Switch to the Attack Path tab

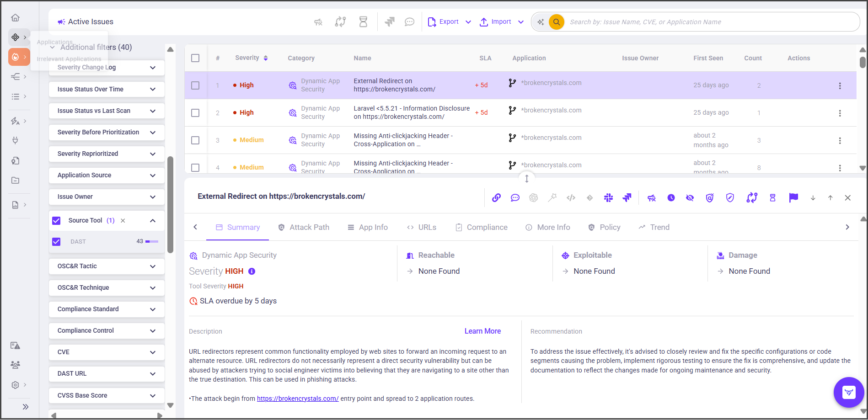click(304, 228)
